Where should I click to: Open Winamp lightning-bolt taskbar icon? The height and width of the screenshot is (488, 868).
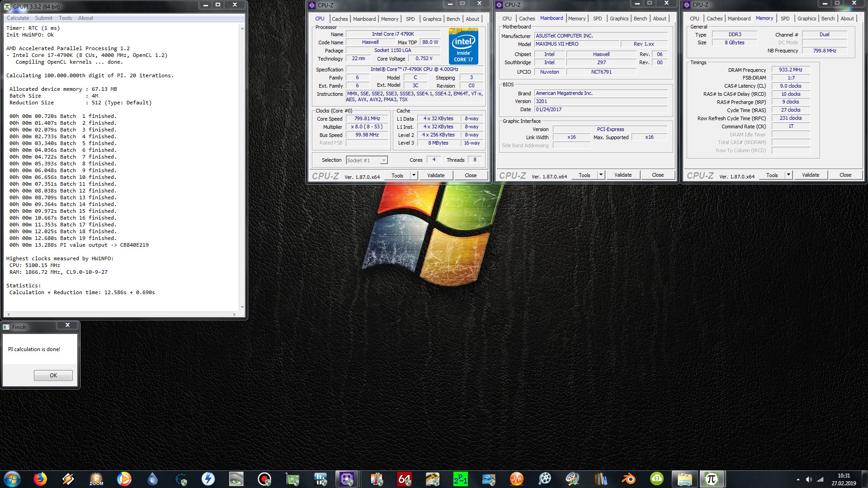coord(68,479)
